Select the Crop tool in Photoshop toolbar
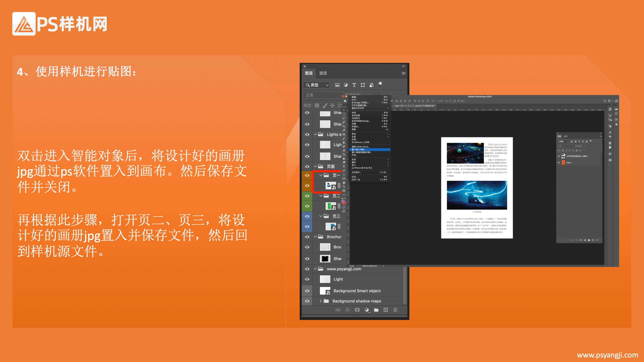This screenshot has width=644, height=362. [x=344, y=126]
